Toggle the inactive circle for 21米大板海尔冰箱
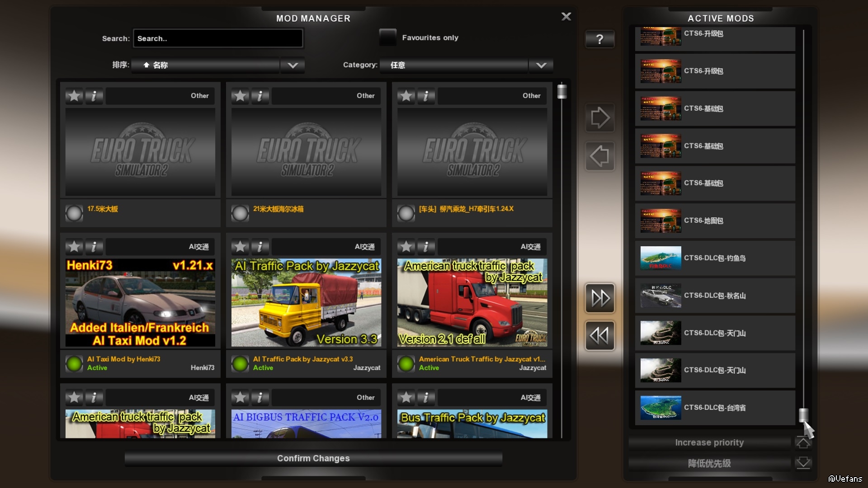Viewport: 868px width, 488px height. click(x=240, y=213)
